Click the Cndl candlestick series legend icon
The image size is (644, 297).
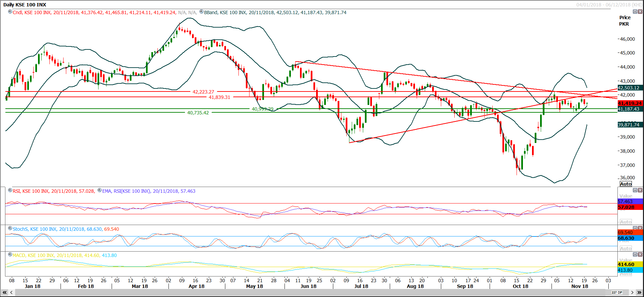point(10,12)
